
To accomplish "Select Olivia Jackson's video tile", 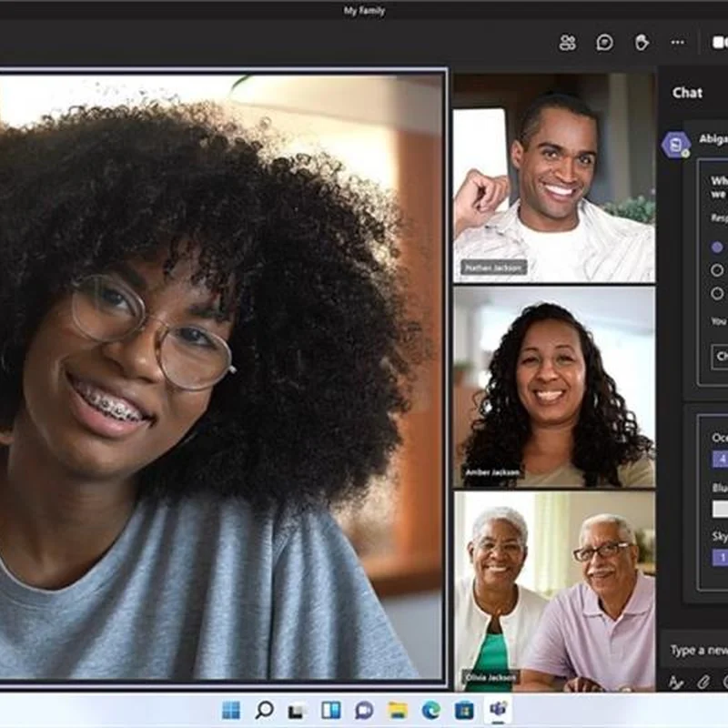I will pos(553,591).
